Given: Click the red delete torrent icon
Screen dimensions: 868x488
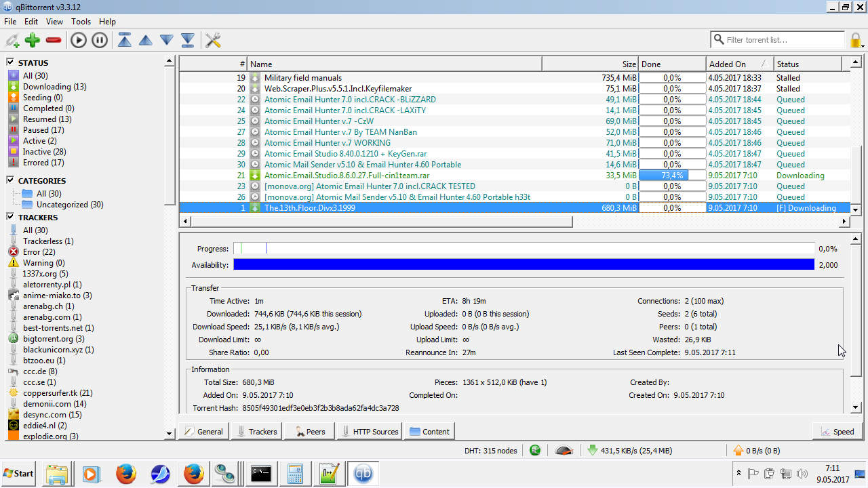Looking at the screenshot, I should [54, 40].
